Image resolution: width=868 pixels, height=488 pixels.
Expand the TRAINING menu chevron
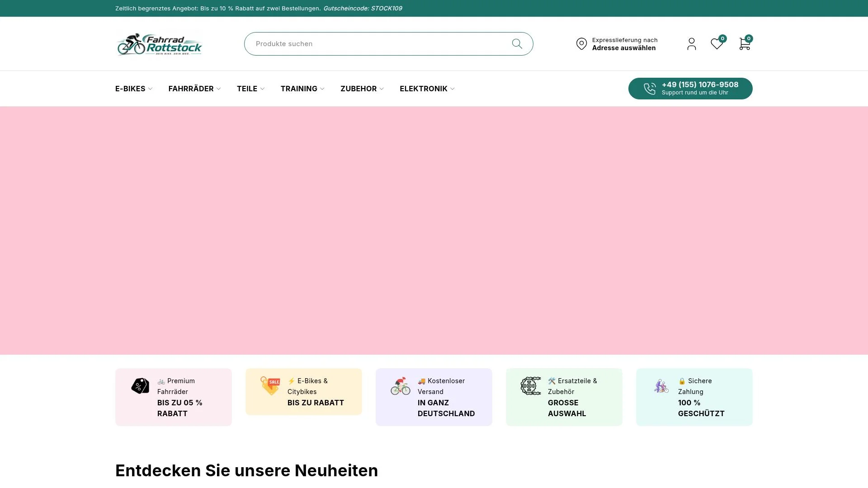(322, 89)
